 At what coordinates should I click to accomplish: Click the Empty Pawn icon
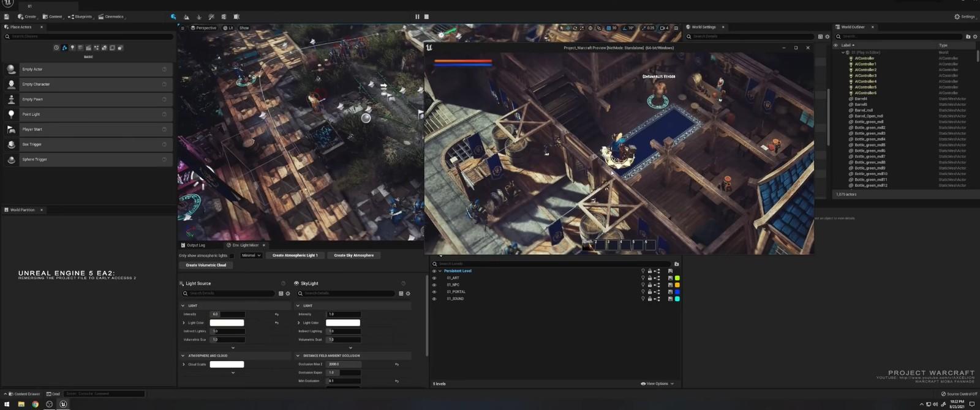click(x=11, y=99)
